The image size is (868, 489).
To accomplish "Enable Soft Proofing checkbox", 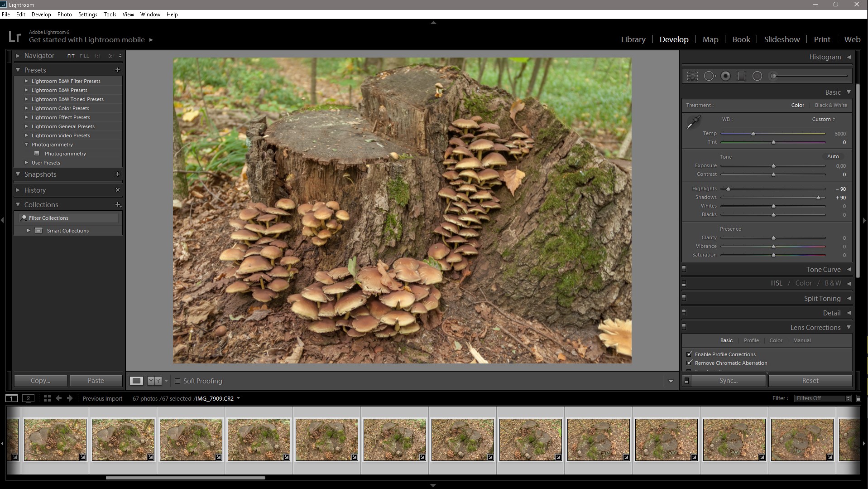I will [177, 381].
